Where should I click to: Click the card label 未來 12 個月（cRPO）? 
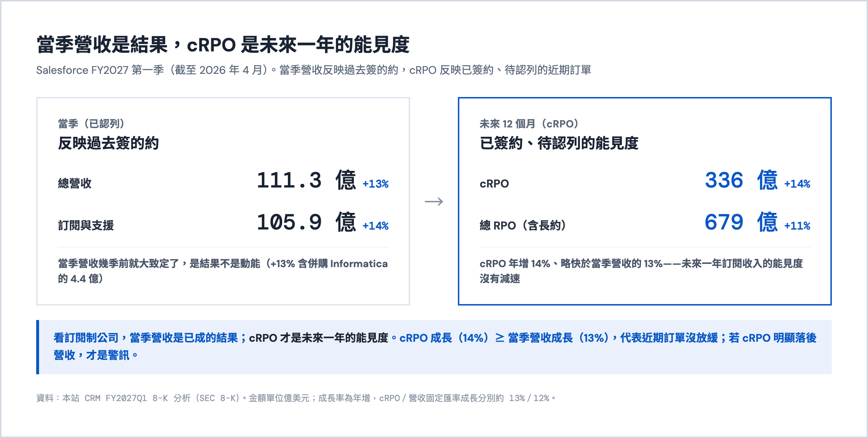click(x=530, y=124)
